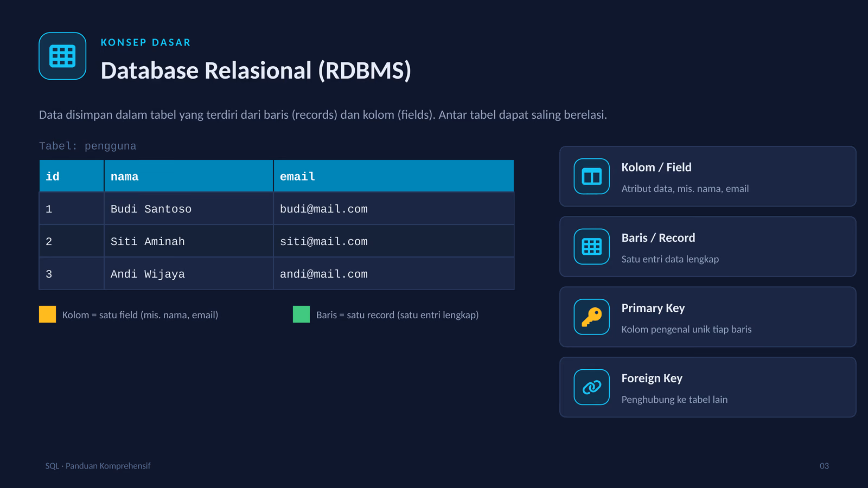Image resolution: width=868 pixels, height=488 pixels.
Task: Click the yellow Kolom legend swatch
Action: pyautogui.click(x=47, y=314)
